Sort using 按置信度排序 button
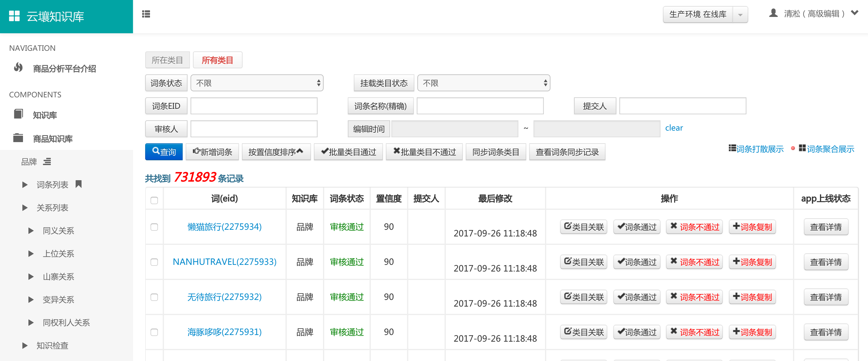The width and height of the screenshot is (868, 361). tap(276, 151)
